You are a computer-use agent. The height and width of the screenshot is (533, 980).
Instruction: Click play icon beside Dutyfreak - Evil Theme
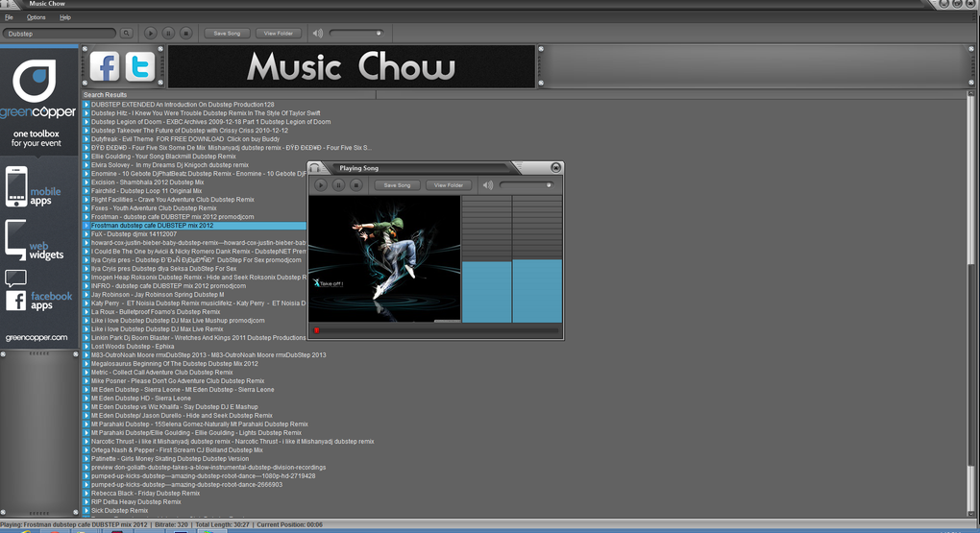point(86,139)
